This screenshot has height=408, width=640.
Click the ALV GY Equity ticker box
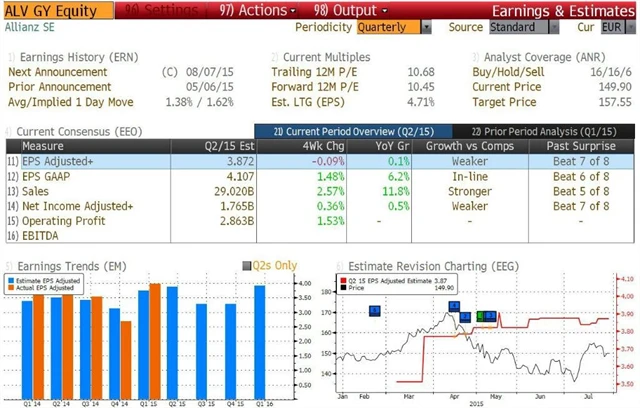[x=58, y=11]
